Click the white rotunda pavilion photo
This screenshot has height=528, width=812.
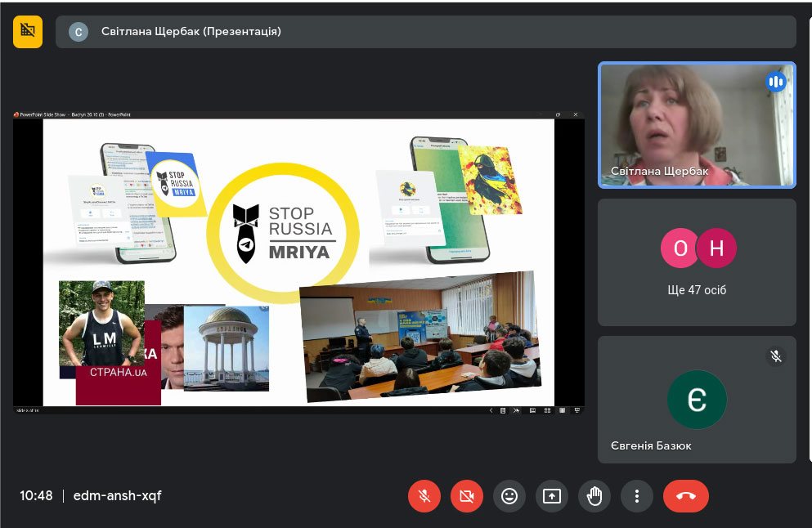[x=227, y=348]
